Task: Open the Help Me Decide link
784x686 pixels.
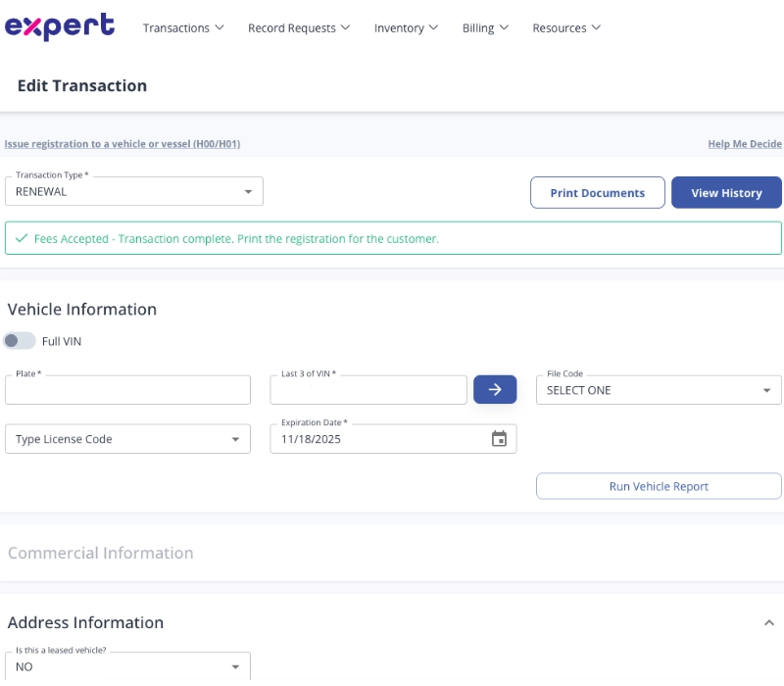Action: tap(745, 144)
